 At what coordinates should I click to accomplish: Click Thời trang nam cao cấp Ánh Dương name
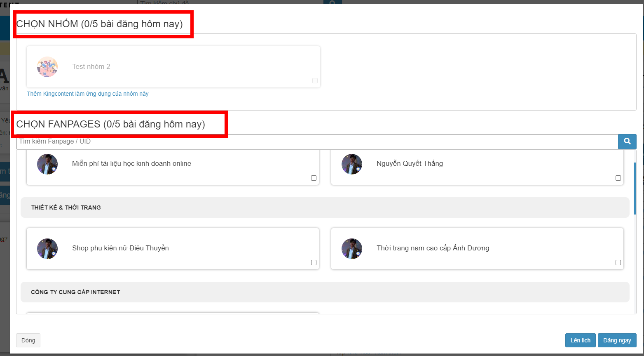(433, 248)
